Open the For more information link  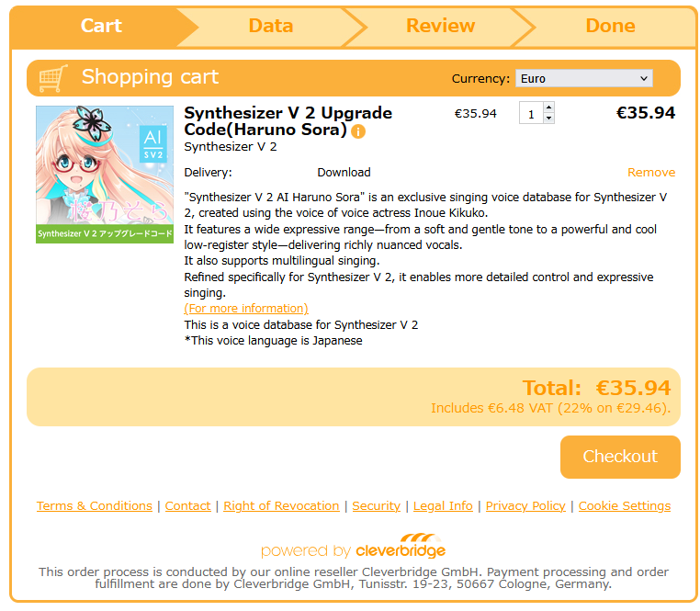coord(246,309)
